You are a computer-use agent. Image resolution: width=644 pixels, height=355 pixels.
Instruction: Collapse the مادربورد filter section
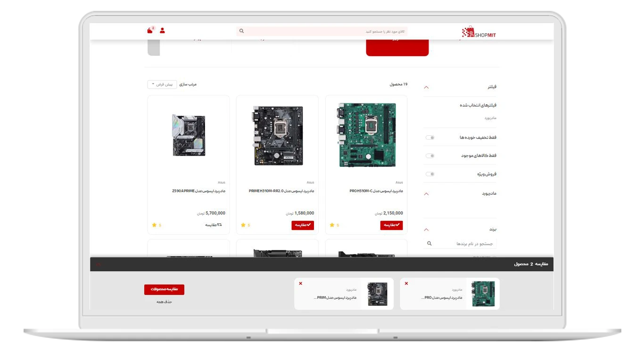click(x=426, y=194)
